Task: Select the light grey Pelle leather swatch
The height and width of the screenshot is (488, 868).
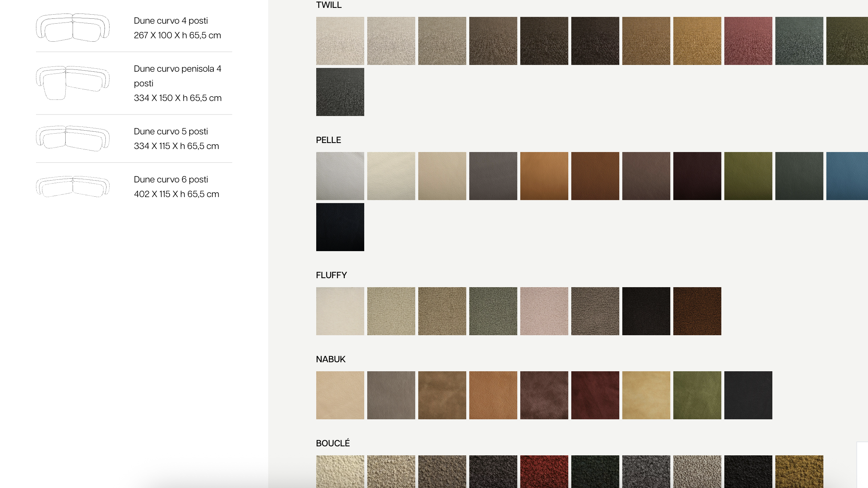Action: pos(340,176)
